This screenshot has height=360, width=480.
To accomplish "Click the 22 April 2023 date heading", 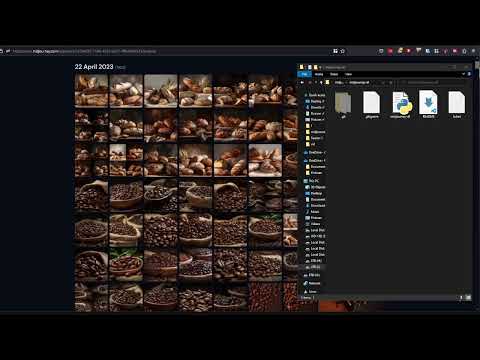I will [94, 67].
